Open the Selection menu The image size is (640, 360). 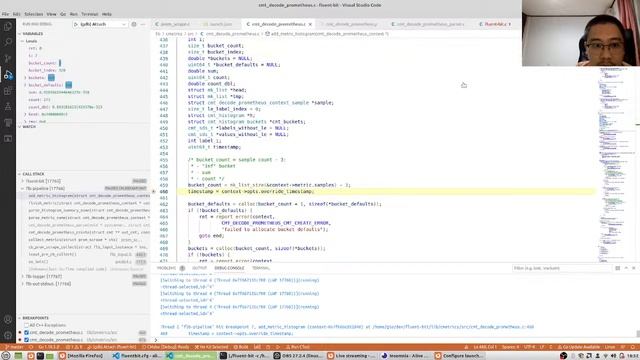[33, 14]
